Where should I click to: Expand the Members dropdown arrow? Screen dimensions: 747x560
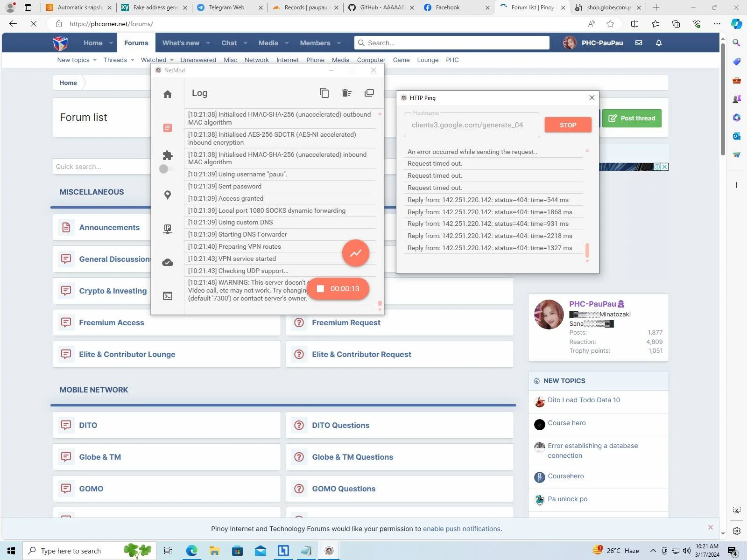pos(339,43)
